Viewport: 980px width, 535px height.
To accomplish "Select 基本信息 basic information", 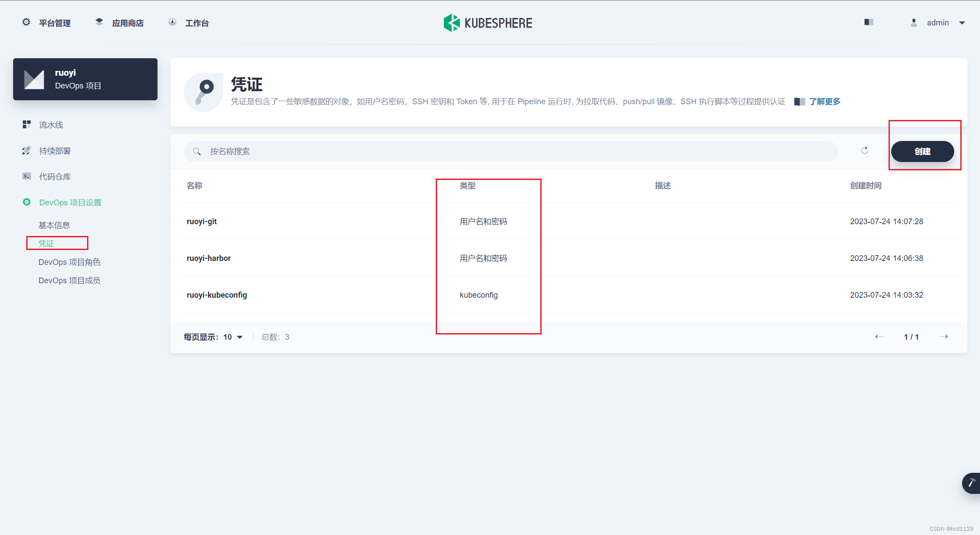I will click(x=54, y=225).
